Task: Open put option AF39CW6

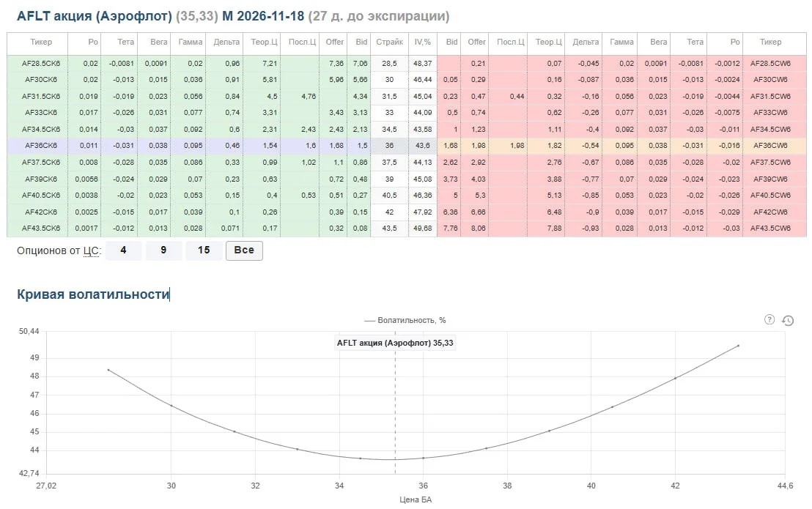Action: coord(770,179)
